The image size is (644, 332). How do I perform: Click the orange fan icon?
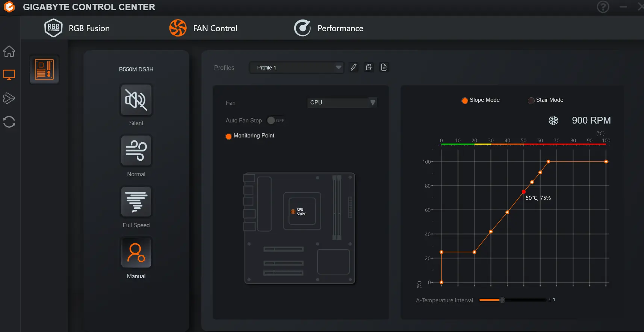(178, 28)
